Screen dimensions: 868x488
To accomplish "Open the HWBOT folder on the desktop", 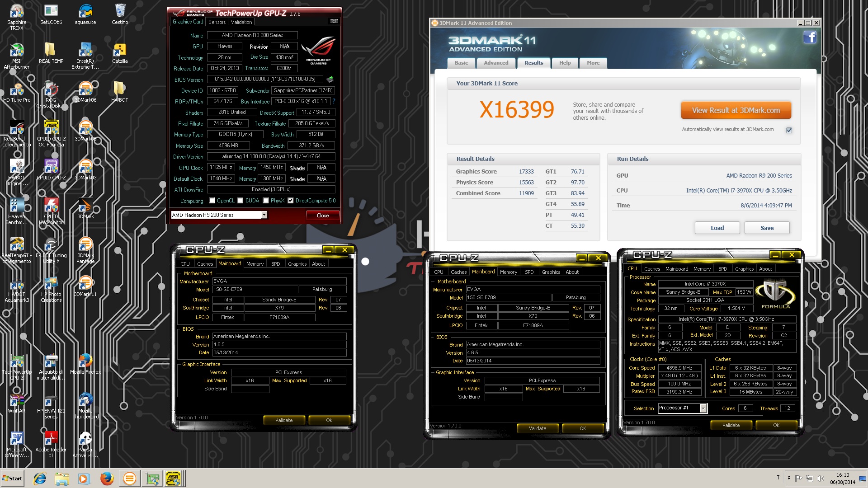I will (x=120, y=92).
